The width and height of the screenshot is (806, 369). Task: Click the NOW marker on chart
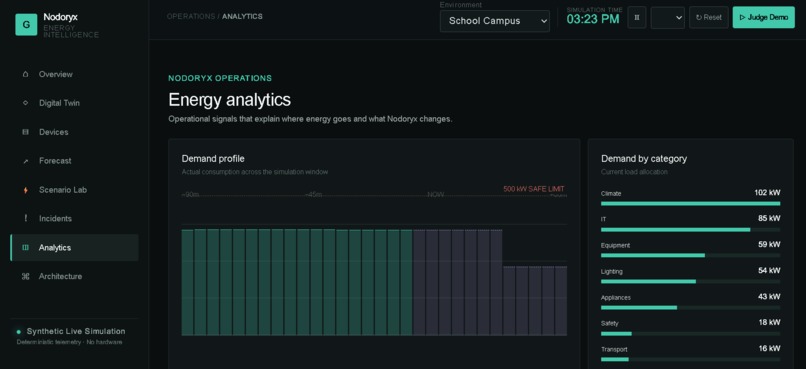435,195
